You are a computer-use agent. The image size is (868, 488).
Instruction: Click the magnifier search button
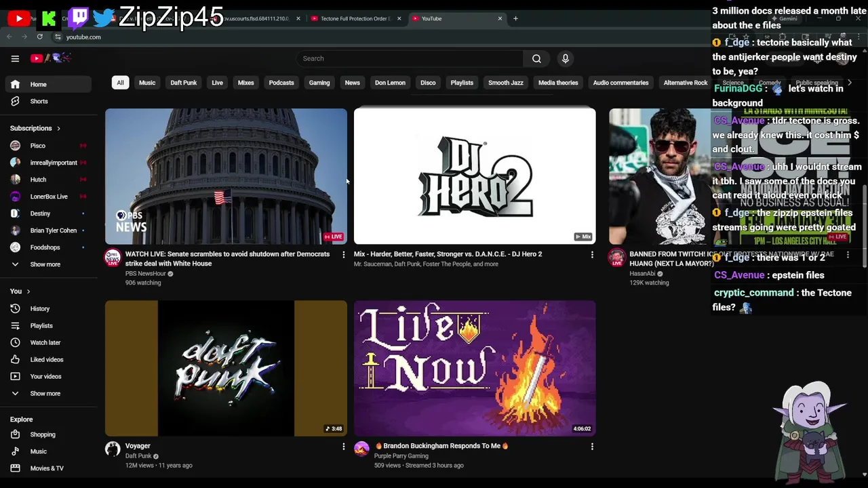(x=536, y=58)
